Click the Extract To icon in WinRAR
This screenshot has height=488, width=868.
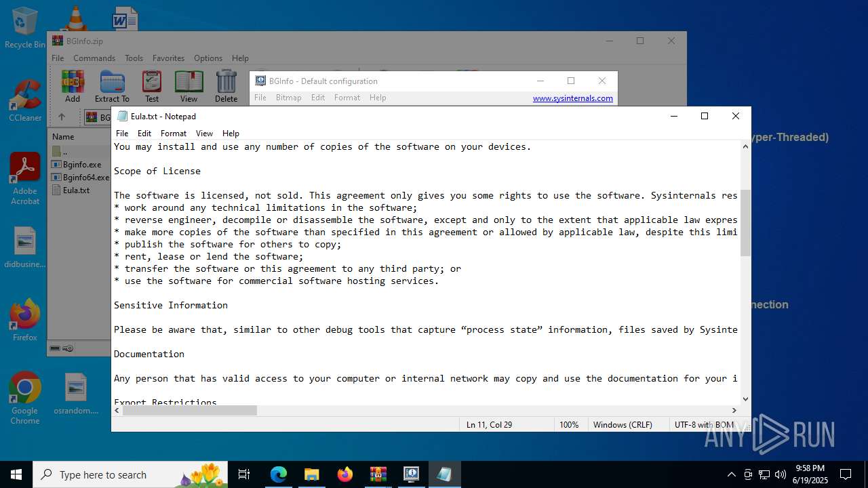112,86
